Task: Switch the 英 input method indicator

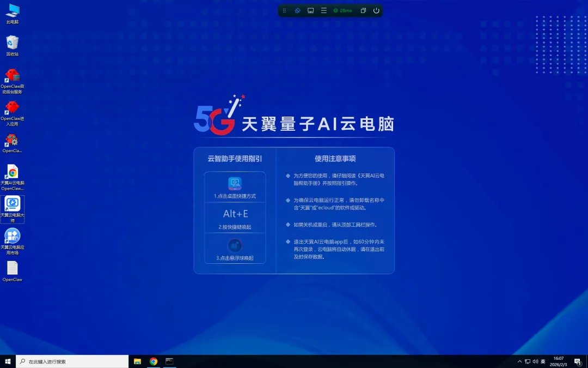Action: tap(543, 361)
